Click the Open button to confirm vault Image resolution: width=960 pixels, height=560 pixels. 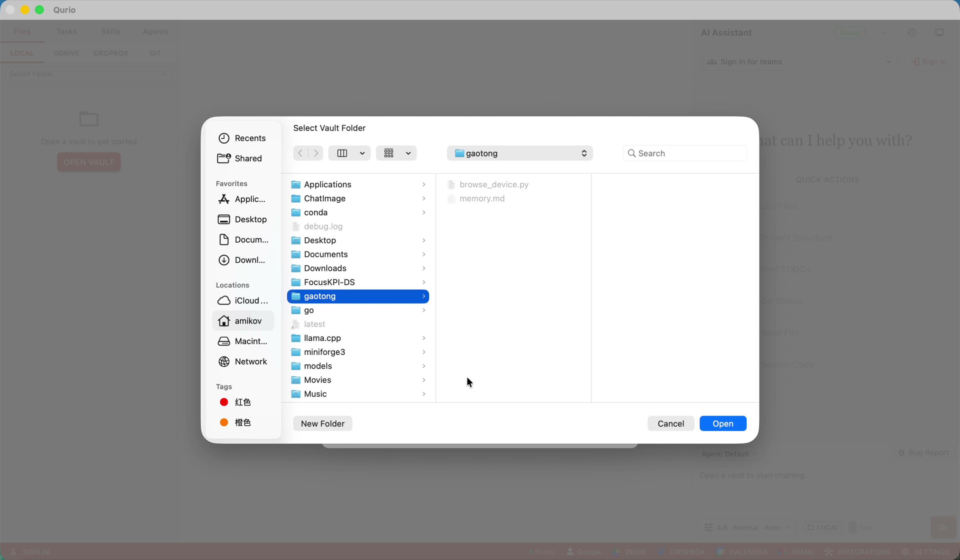coord(723,423)
